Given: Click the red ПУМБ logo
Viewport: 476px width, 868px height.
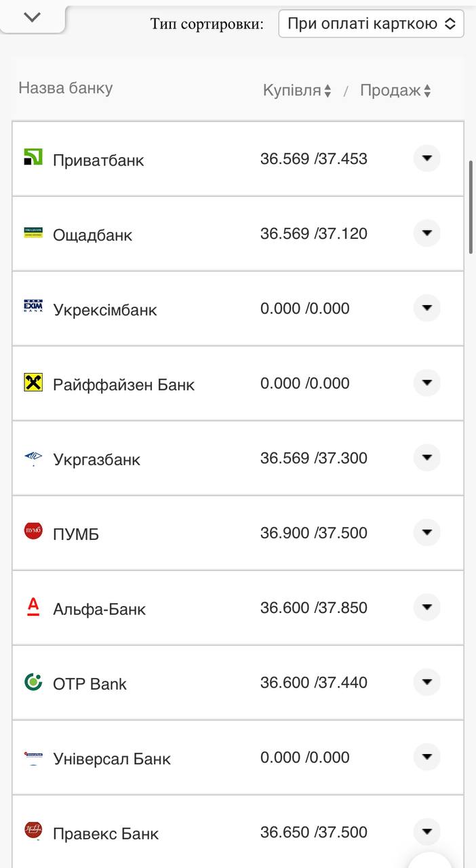Looking at the screenshot, I should (x=33, y=532).
